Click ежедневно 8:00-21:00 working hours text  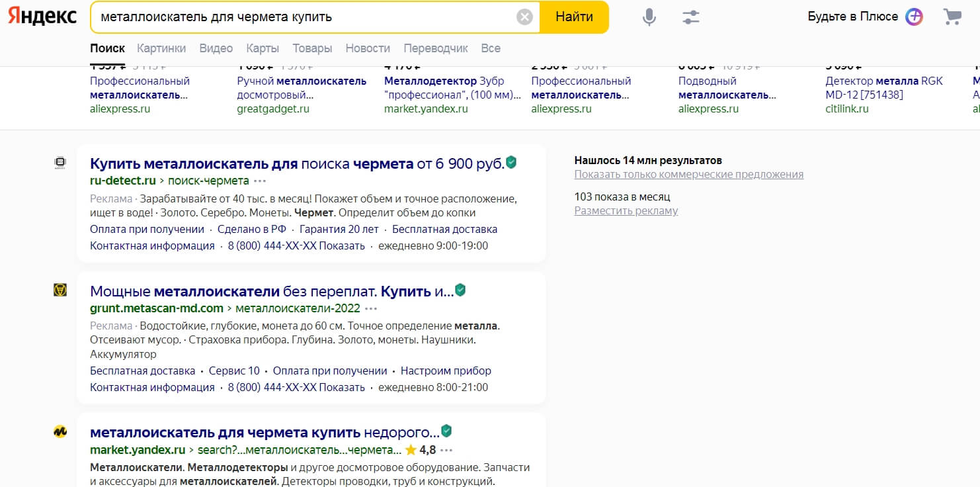pyautogui.click(x=433, y=388)
